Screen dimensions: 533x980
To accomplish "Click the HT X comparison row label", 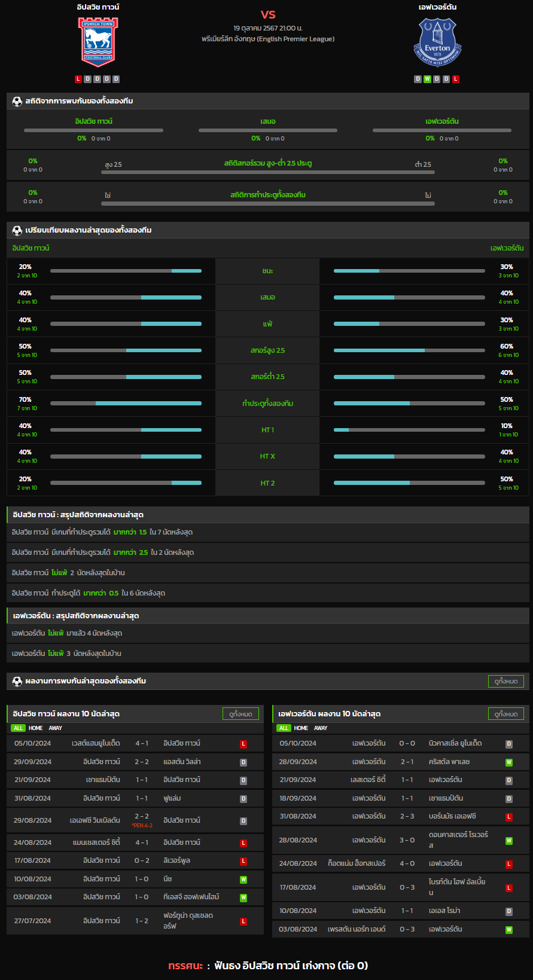I will click(267, 457).
